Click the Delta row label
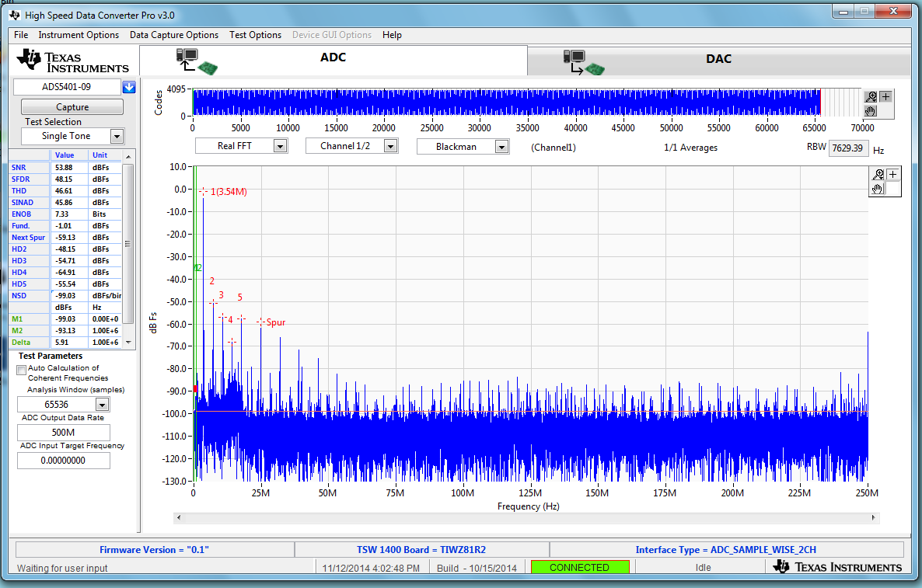Image resolution: width=922 pixels, height=588 pixels. click(x=20, y=343)
